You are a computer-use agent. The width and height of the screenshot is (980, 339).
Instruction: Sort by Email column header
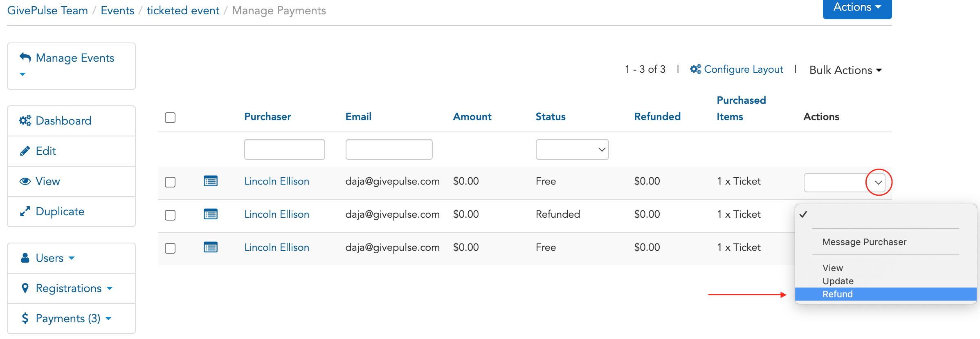(x=358, y=116)
